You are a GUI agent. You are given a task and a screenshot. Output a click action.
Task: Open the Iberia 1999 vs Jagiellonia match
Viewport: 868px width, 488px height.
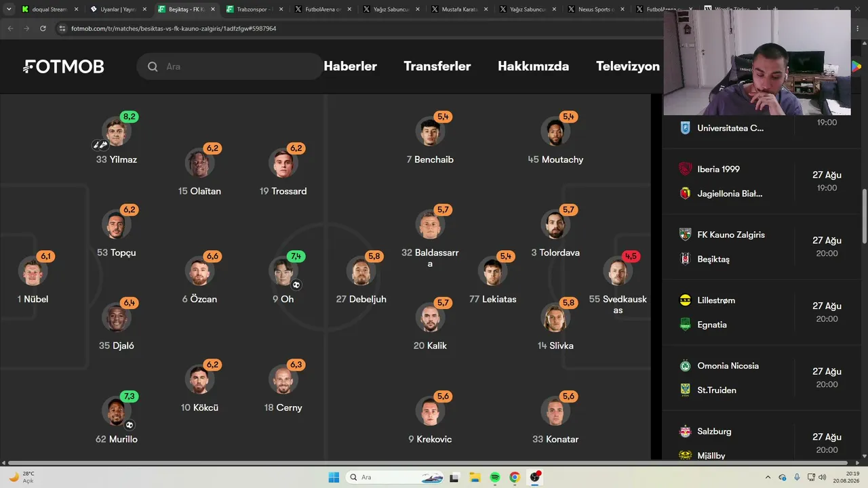pyautogui.click(x=762, y=181)
